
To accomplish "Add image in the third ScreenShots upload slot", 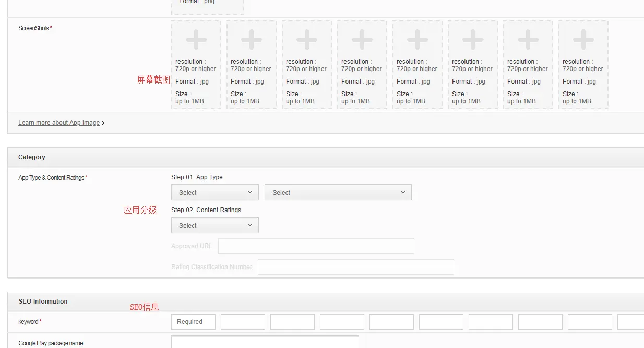I will pos(307,65).
